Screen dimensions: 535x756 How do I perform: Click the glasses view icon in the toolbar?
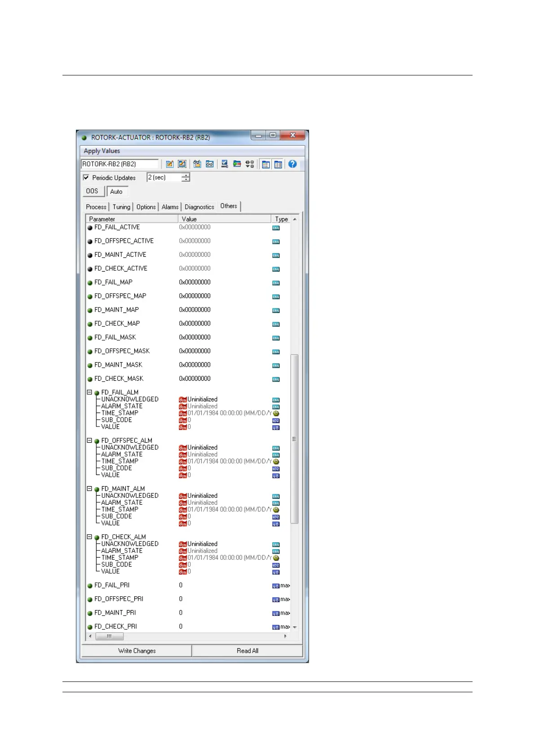(210, 164)
